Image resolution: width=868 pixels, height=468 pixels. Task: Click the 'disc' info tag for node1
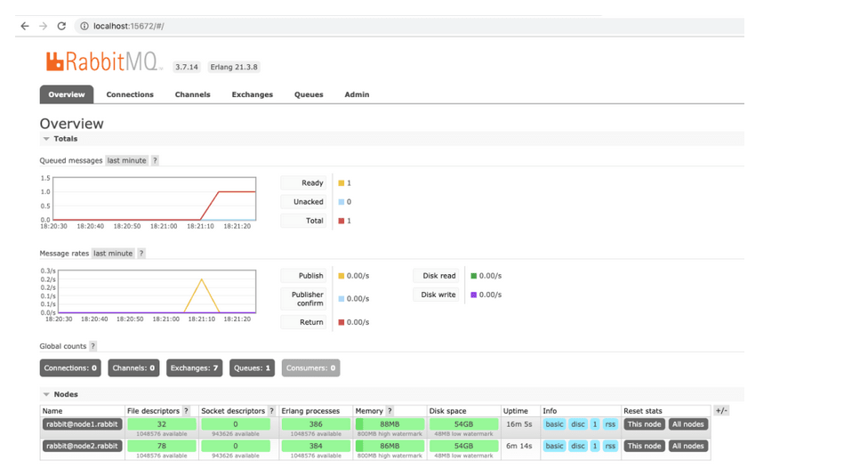[x=578, y=424]
